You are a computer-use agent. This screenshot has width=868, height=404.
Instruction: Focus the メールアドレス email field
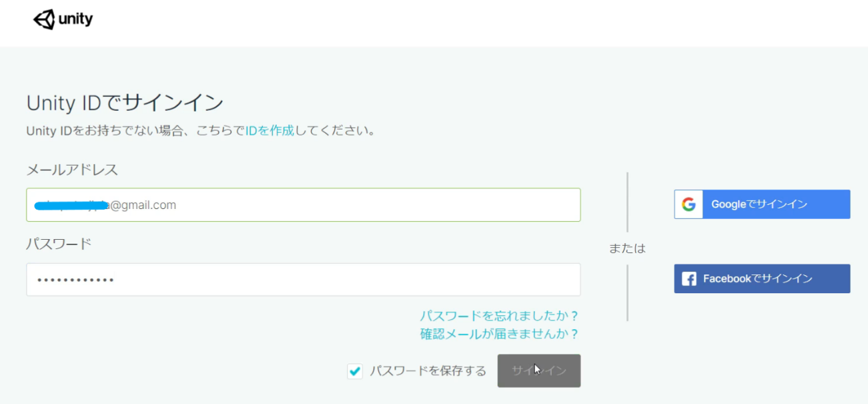(304, 205)
